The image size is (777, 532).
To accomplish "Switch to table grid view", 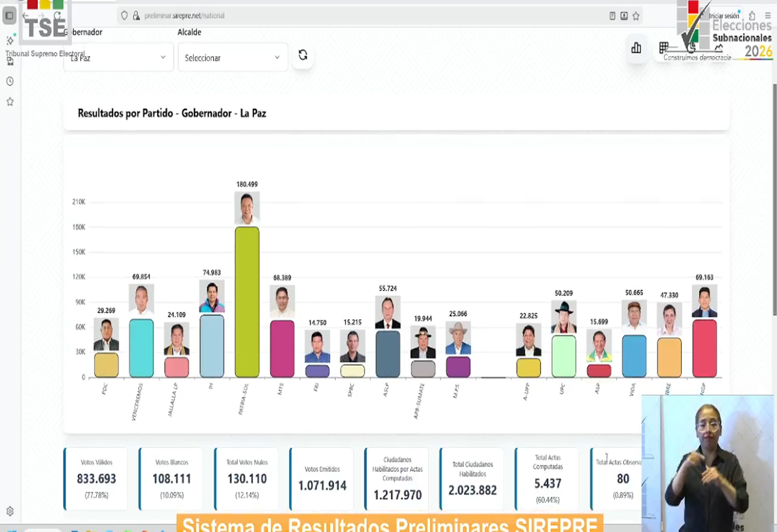I will (x=663, y=48).
